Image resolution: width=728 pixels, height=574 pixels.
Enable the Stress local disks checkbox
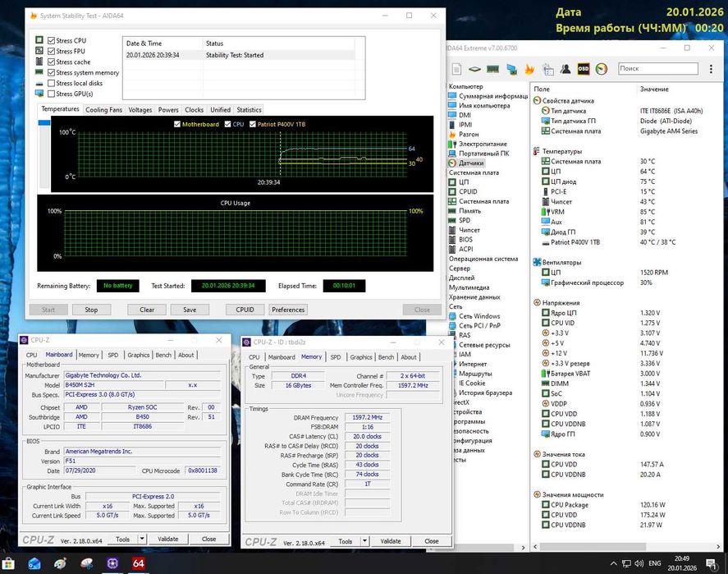(x=51, y=83)
